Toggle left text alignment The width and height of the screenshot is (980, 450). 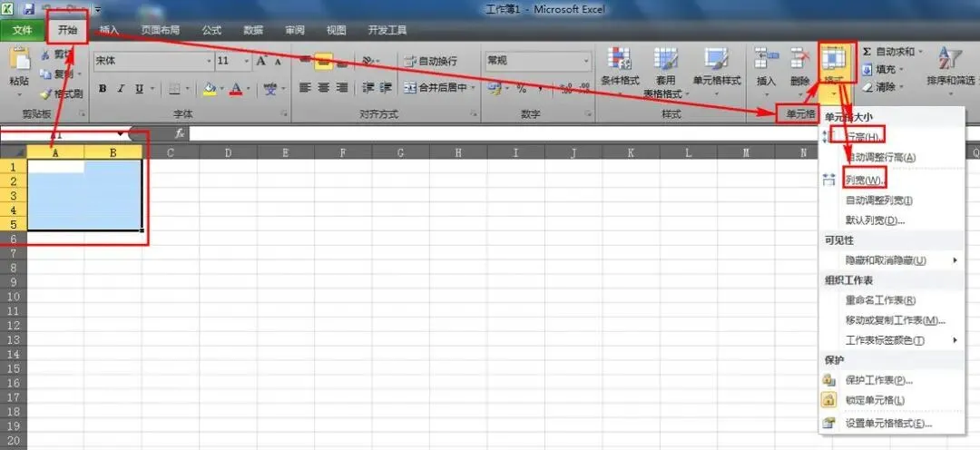[305, 87]
